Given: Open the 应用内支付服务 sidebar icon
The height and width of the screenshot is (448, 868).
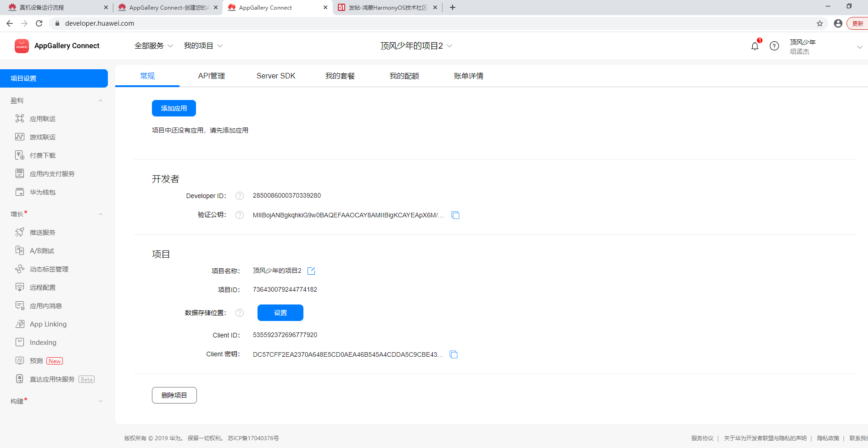Looking at the screenshot, I should click(x=20, y=173).
